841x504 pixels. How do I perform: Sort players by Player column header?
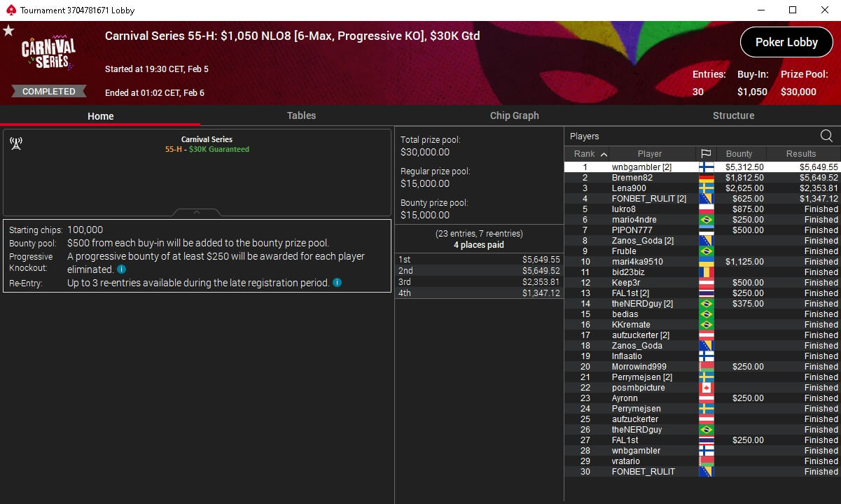click(650, 153)
